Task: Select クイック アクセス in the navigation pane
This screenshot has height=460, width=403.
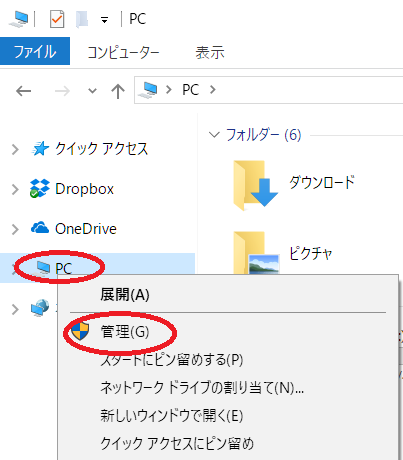Action: [101, 149]
